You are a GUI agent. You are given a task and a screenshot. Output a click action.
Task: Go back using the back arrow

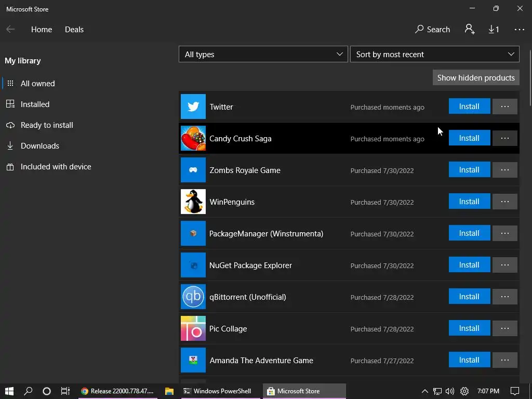[10, 29]
